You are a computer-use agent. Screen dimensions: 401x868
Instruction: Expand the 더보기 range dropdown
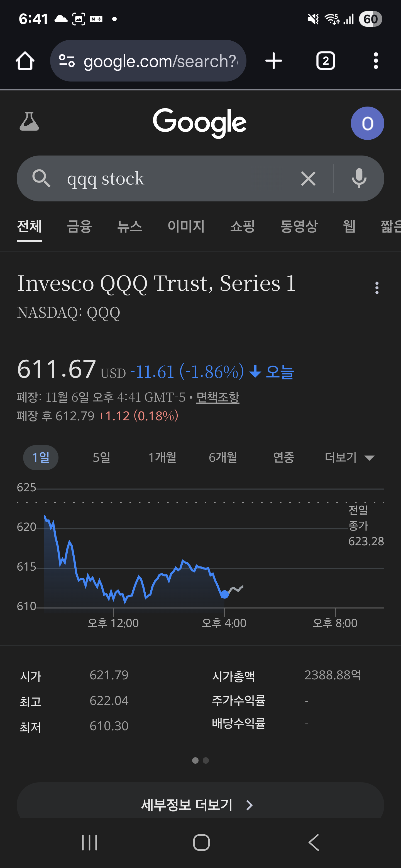coord(349,458)
